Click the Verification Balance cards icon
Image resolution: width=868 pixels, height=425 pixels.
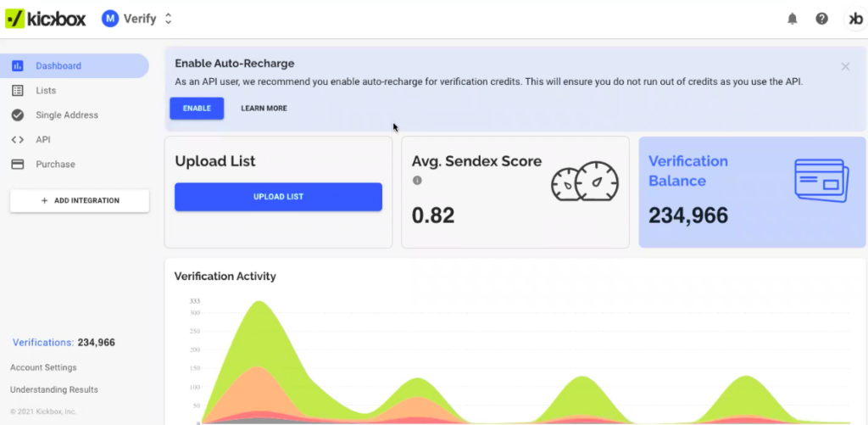coord(821,180)
